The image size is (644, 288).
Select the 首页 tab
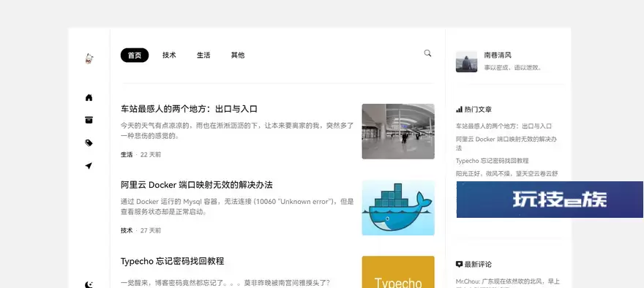pyautogui.click(x=135, y=56)
